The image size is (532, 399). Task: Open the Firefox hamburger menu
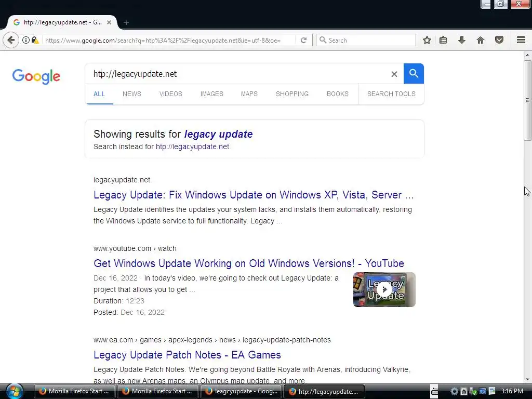[x=521, y=40]
